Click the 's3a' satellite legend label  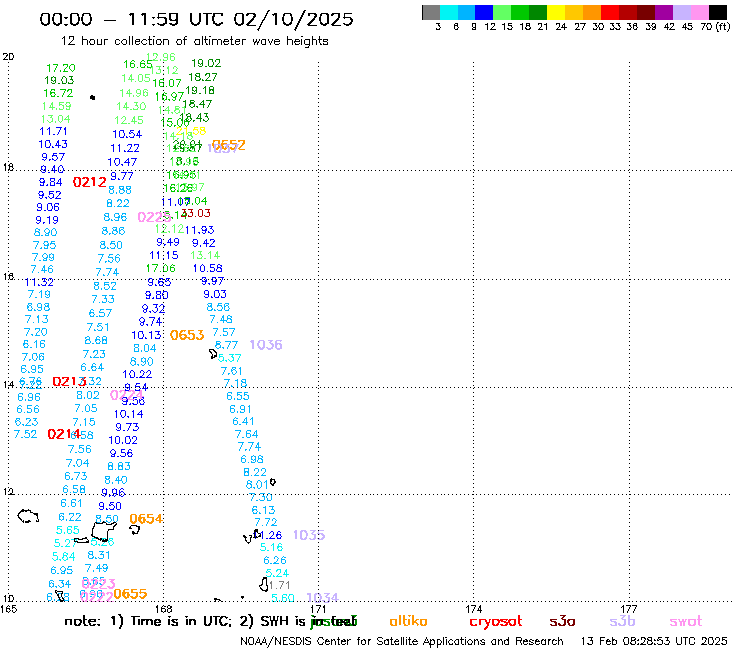click(562, 621)
